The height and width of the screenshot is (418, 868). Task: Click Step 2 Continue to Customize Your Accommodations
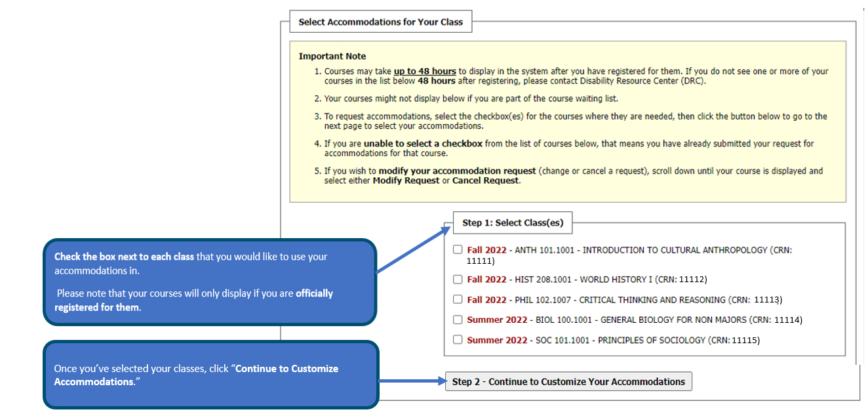[x=568, y=382]
